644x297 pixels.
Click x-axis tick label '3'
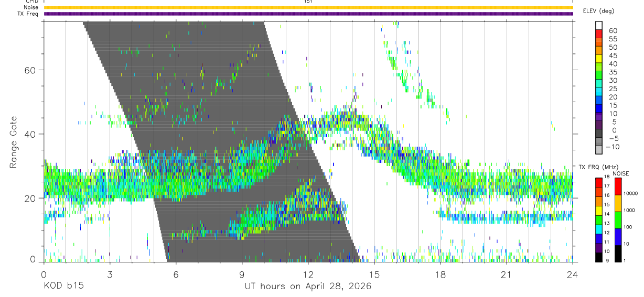[x=110, y=274]
